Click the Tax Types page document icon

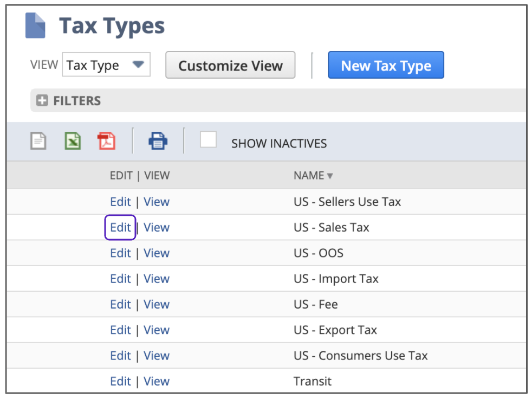[36, 25]
